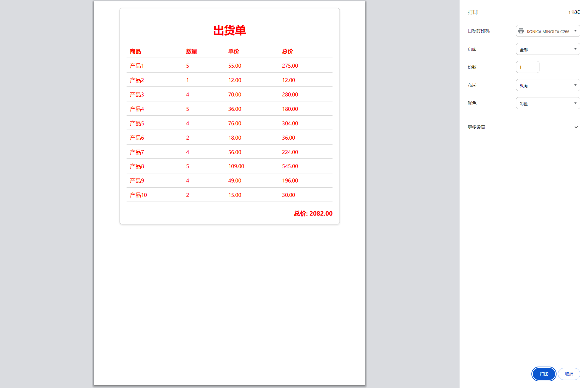Click the printer icon beside KONICA MINOLTA C266
The image size is (588, 388).
[x=521, y=31]
